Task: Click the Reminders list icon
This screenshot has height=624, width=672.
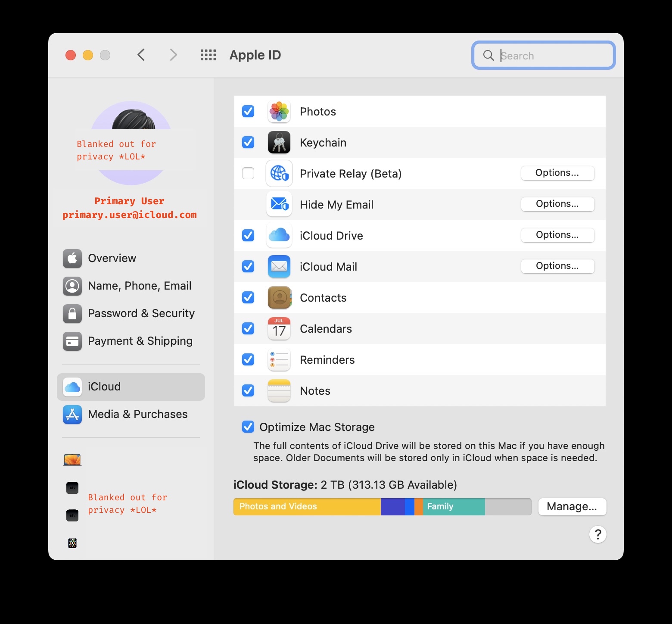Action: 279,360
